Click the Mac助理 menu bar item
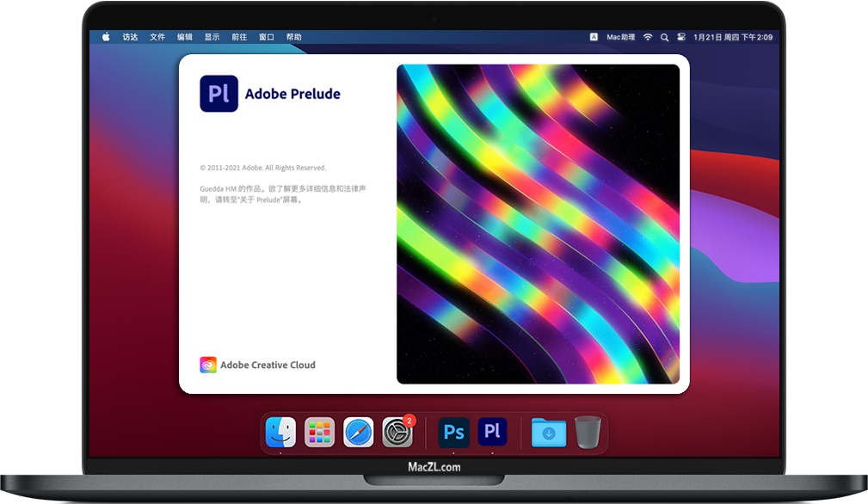Screen dimensions: 868x504 click(x=621, y=37)
